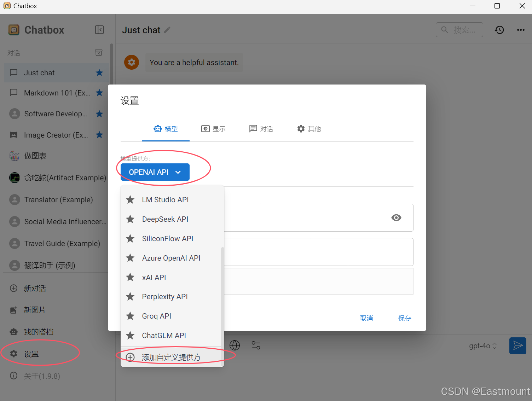Select ChatGLM API provider
The height and width of the screenshot is (401, 532).
tap(170, 336)
